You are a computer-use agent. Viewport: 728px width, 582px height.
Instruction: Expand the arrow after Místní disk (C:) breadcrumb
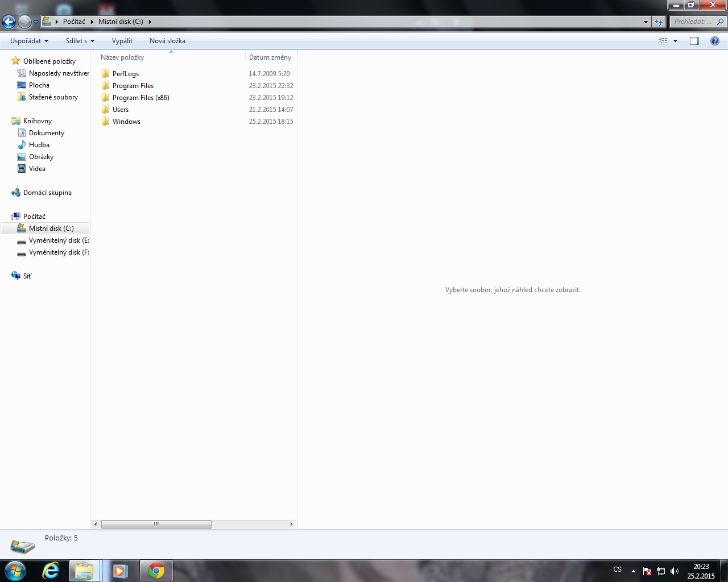click(x=150, y=22)
